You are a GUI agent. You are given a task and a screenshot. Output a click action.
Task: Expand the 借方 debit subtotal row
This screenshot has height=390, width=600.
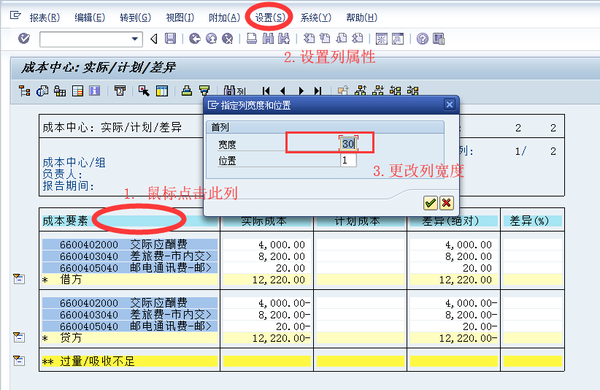tap(18, 279)
